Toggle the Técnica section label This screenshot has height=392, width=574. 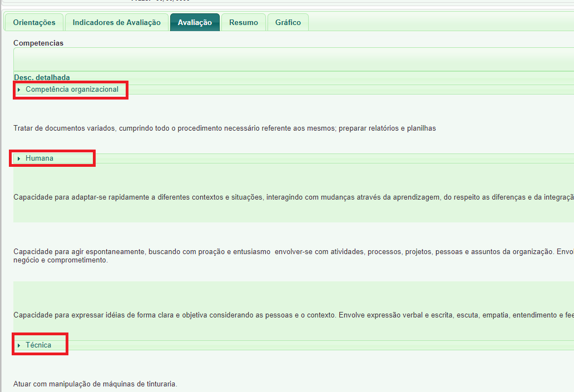point(38,345)
